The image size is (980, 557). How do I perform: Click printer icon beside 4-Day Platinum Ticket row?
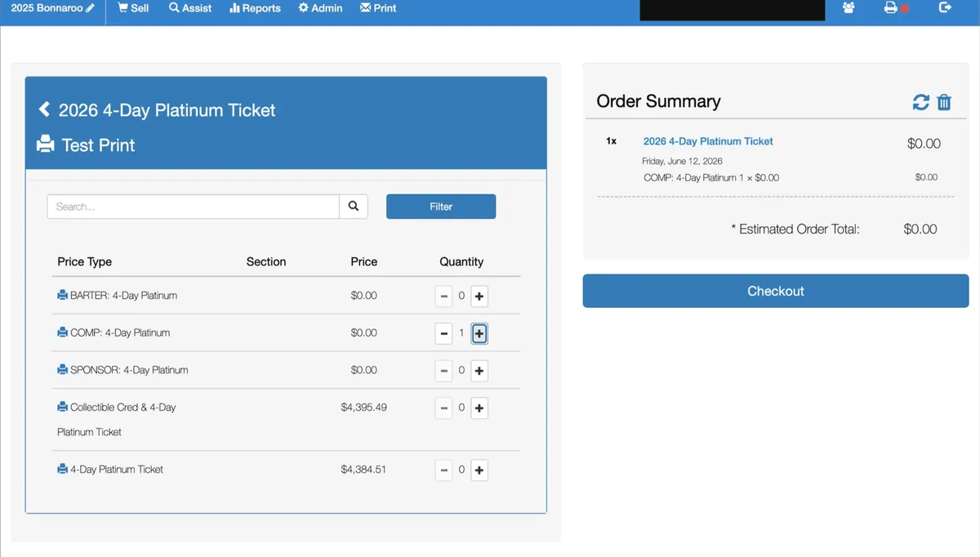point(62,469)
